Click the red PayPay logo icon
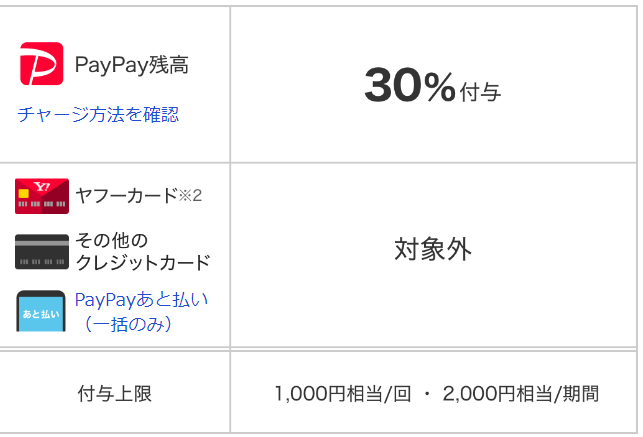 pyautogui.click(x=41, y=64)
